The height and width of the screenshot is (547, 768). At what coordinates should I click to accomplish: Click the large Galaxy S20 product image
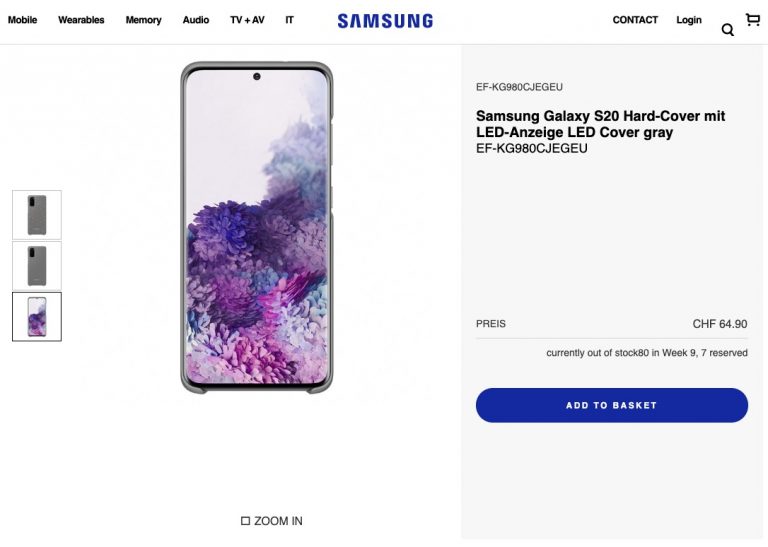[x=256, y=228]
